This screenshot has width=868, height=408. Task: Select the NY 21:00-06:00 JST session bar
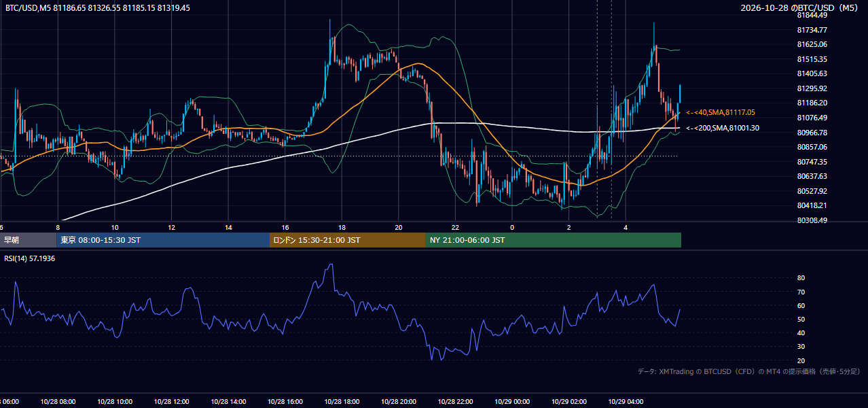click(554, 240)
